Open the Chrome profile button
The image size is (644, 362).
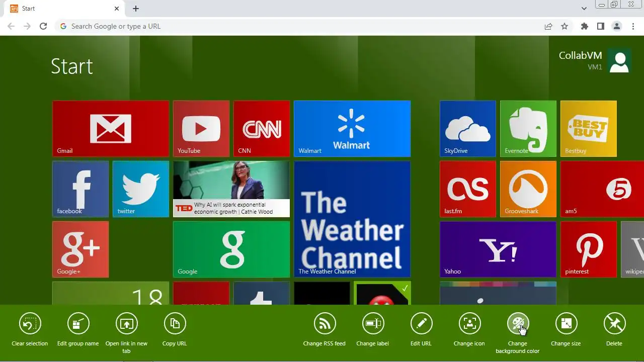[x=616, y=26]
